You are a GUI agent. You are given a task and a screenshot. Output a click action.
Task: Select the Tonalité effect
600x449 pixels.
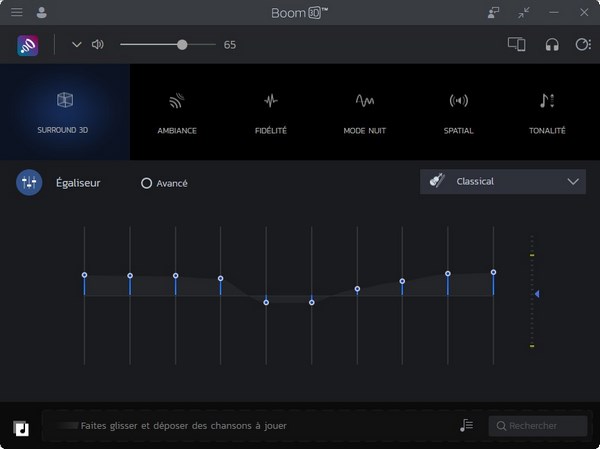pos(547,113)
